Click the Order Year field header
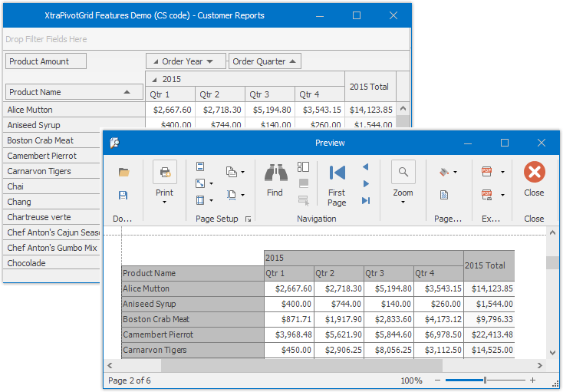 coord(186,61)
